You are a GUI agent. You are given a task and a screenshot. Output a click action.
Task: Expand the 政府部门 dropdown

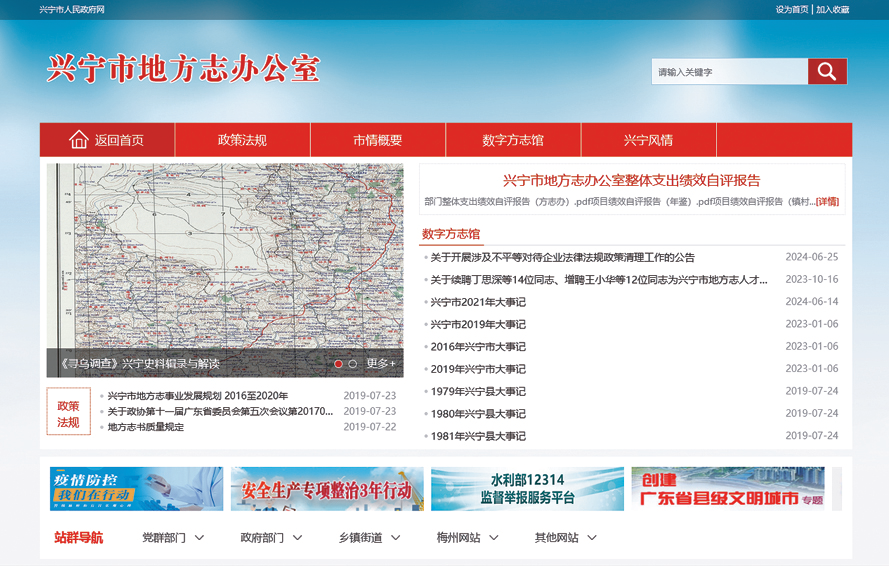[x=271, y=538]
